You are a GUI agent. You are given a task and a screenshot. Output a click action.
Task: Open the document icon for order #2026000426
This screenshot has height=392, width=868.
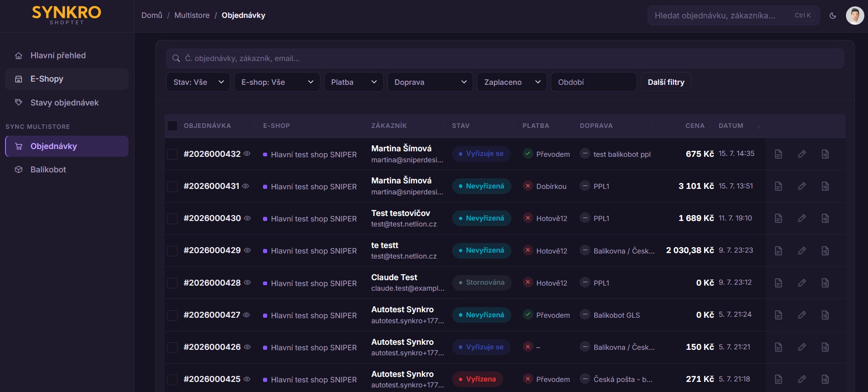point(778,347)
